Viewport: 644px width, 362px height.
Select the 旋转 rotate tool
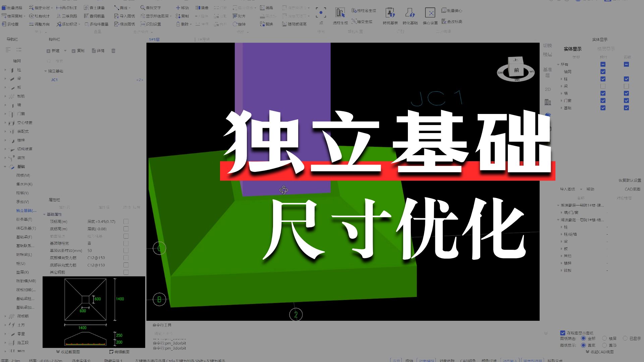tap(239, 24)
